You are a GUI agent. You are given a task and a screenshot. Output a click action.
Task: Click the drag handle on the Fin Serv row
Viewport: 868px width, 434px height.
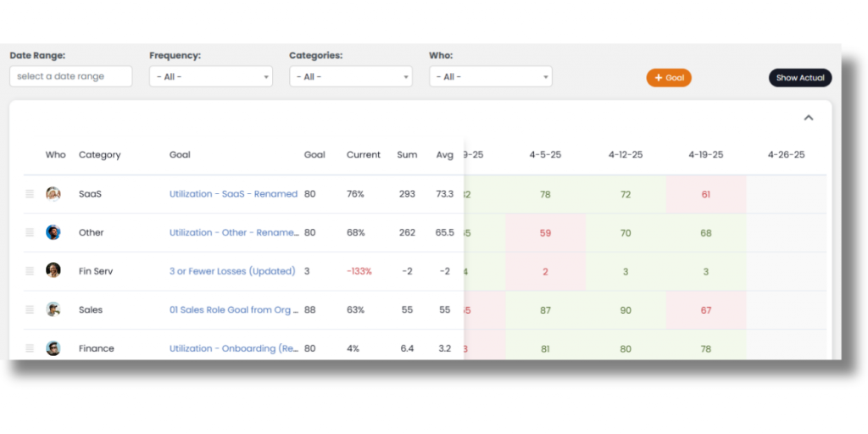[30, 271]
